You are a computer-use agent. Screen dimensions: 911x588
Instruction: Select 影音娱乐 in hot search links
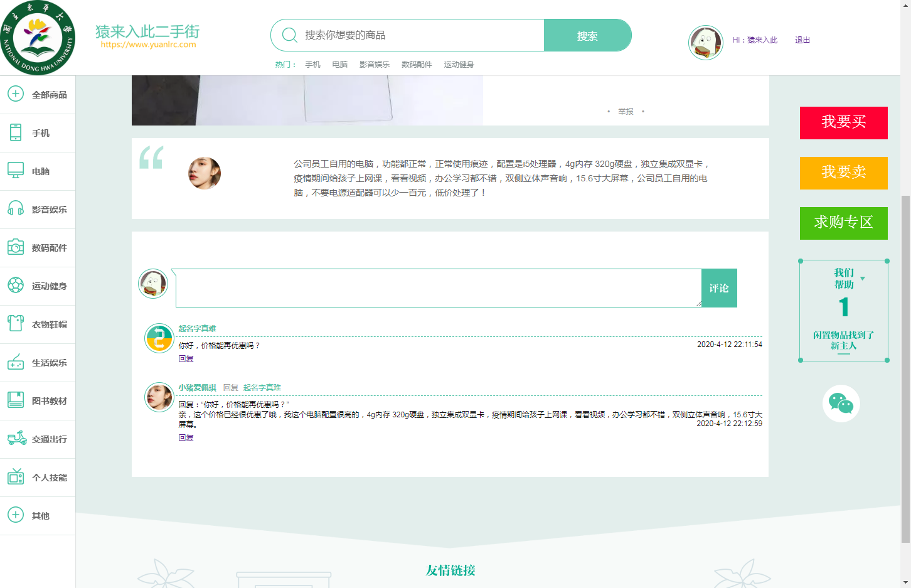(375, 65)
